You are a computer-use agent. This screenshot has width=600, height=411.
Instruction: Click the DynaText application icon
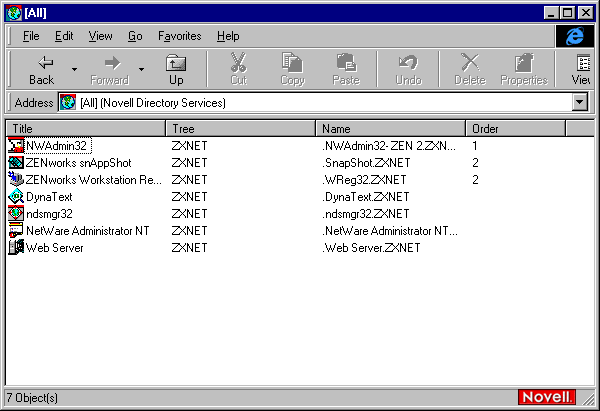coord(16,197)
